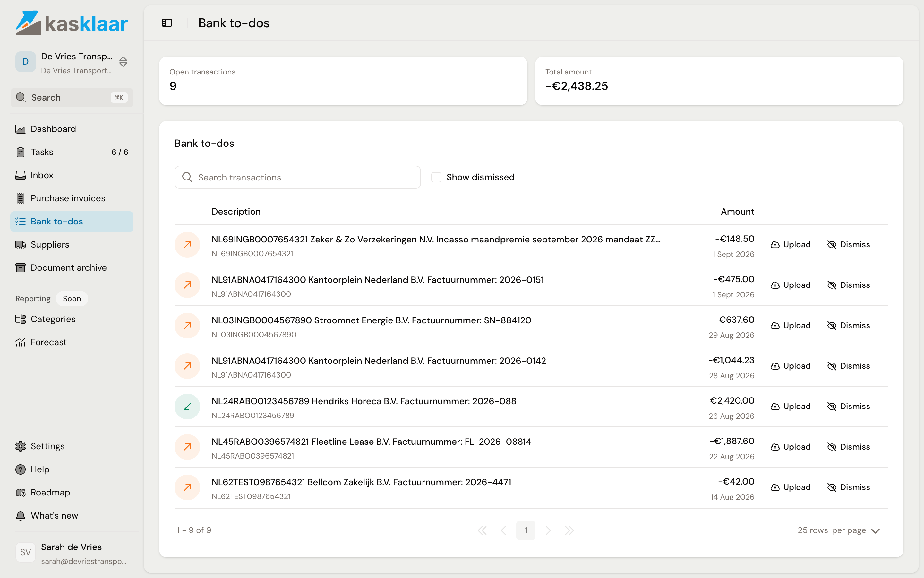Enable the Show dismissed checkbox
924x578 pixels.
[436, 177]
